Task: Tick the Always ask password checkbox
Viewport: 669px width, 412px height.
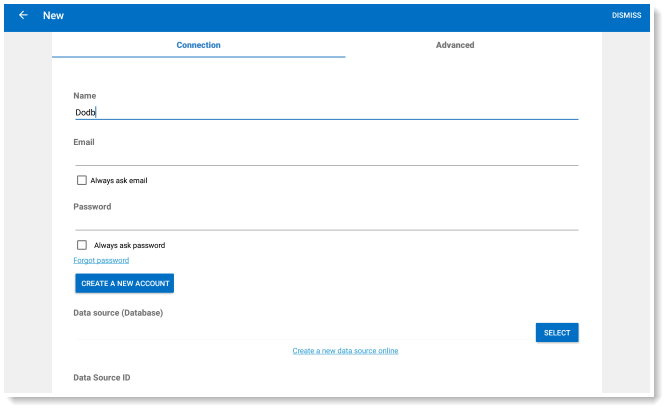Action: tap(81, 245)
